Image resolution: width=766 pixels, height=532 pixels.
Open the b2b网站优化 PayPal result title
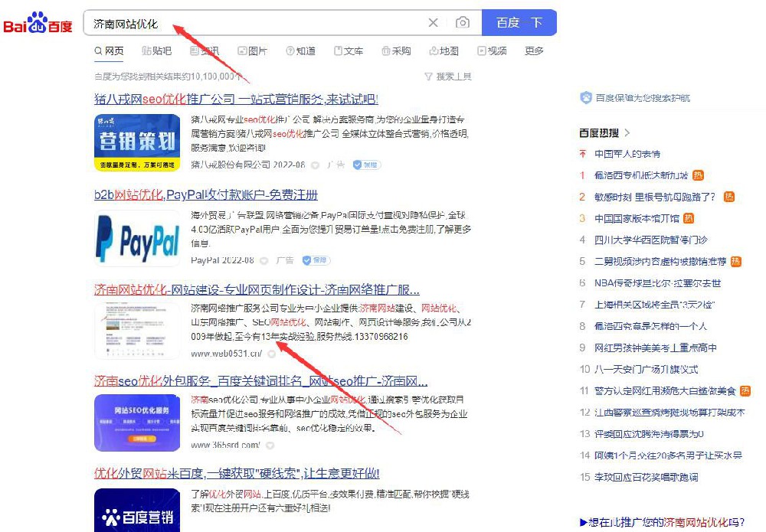click(x=205, y=194)
